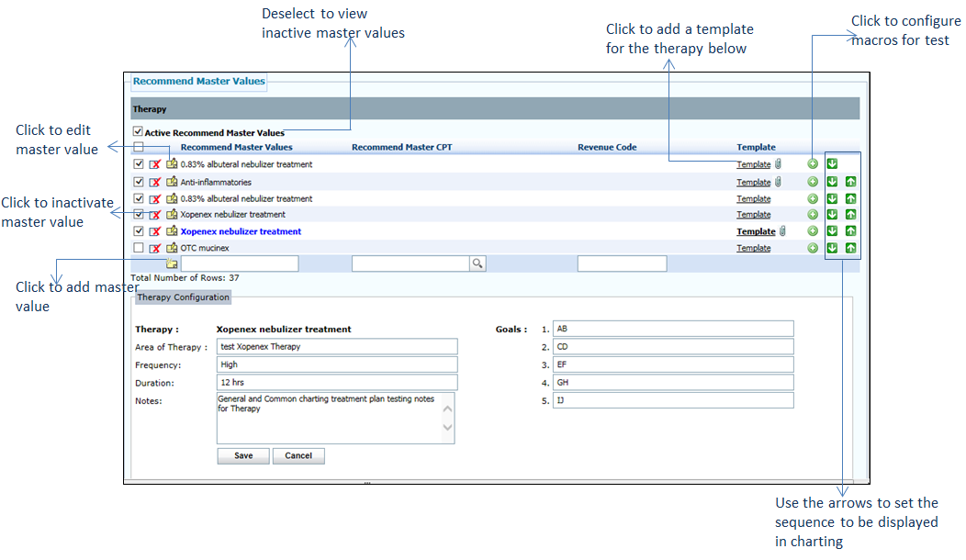Click the Revenue Code column header
This screenshot has height=560, width=966.
pos(607,147)
